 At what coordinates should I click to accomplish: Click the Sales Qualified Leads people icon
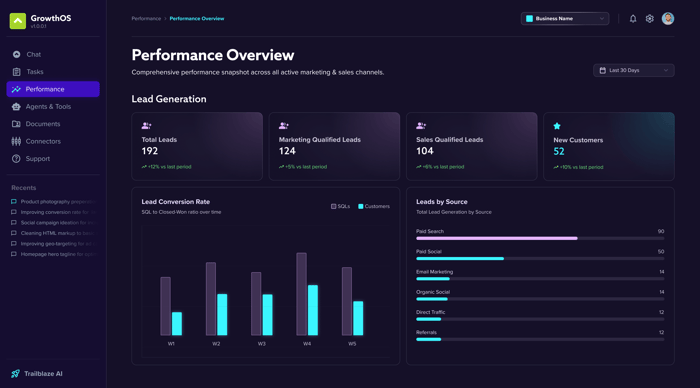[x=421, y=126]
